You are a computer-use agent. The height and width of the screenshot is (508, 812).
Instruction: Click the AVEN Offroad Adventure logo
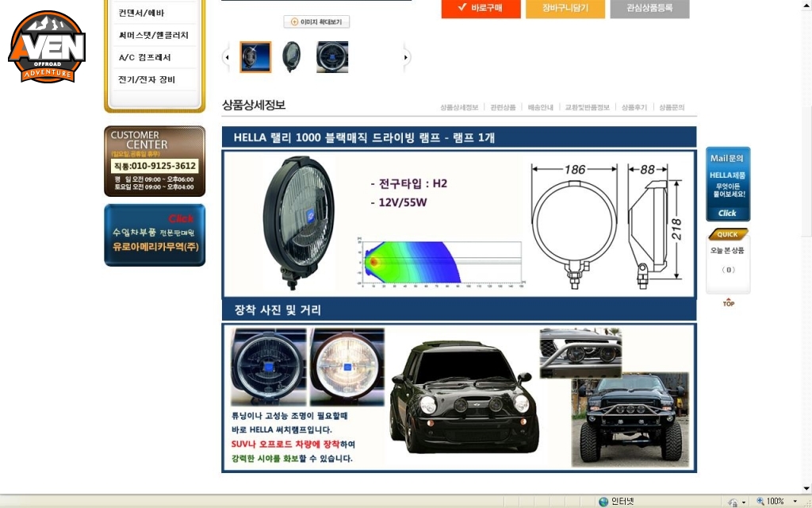(x=47, y=47)
